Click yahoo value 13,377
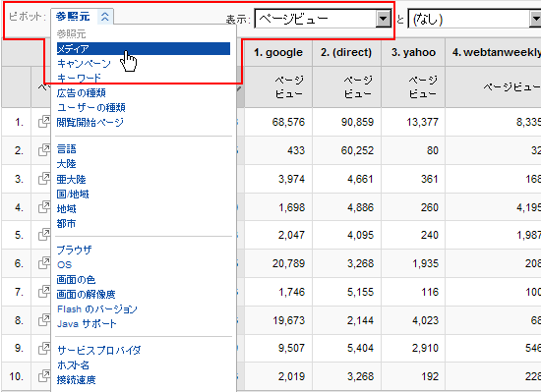Screen dimensions: 541x392 coord(422,122)
